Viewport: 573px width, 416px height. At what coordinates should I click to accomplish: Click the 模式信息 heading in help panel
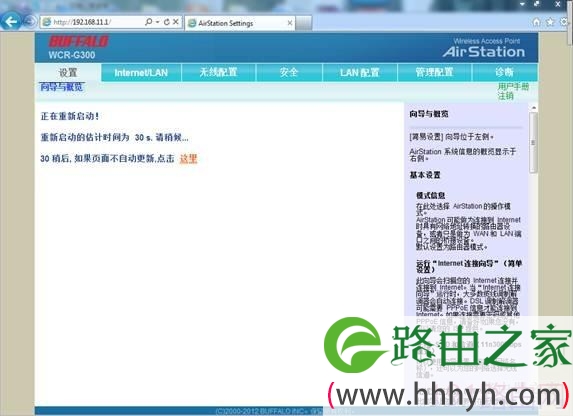(x=430, y=195)
